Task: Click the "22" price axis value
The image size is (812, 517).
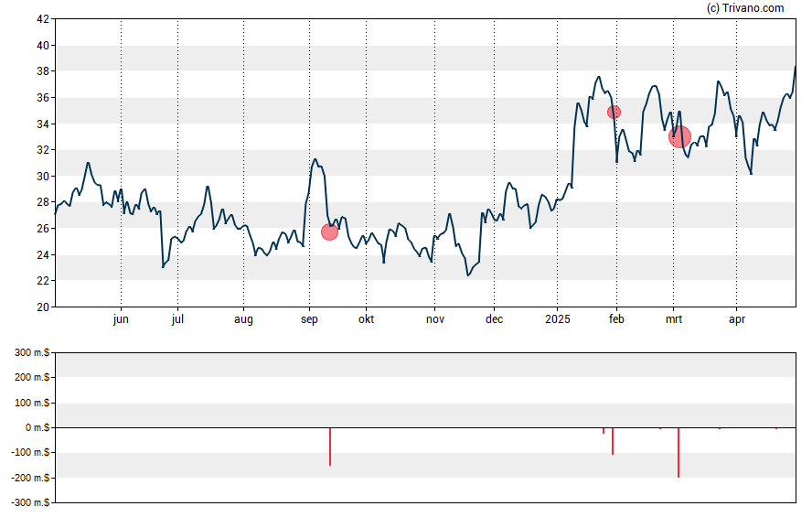Action: point(43,281)
